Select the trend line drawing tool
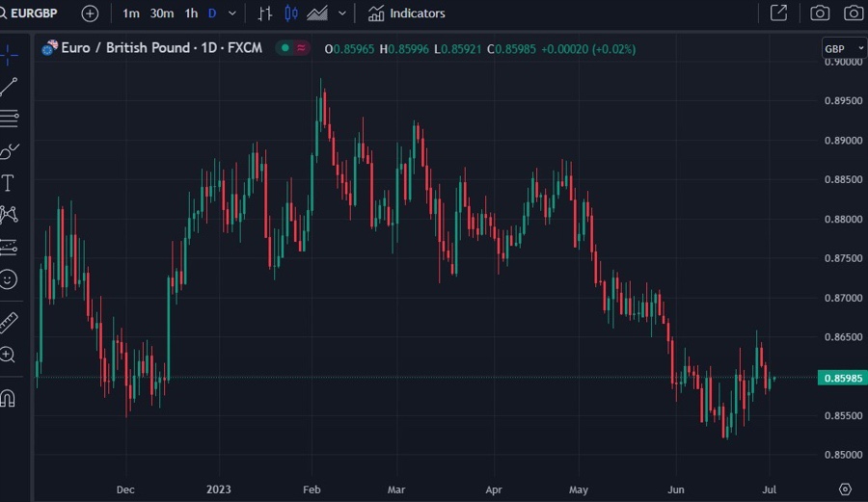The width and height of the screenshot is (868, 502). pyautogui.click(x=9, y=87)
